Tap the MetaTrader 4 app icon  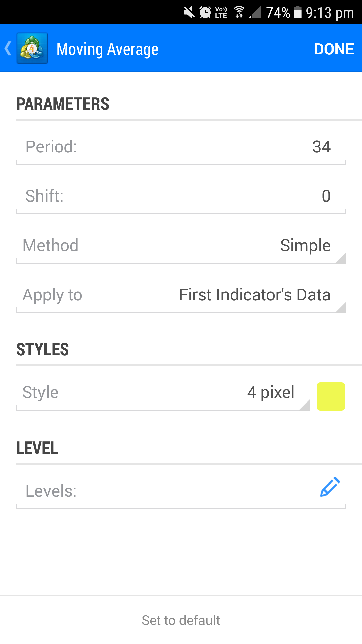coord(32,48)
